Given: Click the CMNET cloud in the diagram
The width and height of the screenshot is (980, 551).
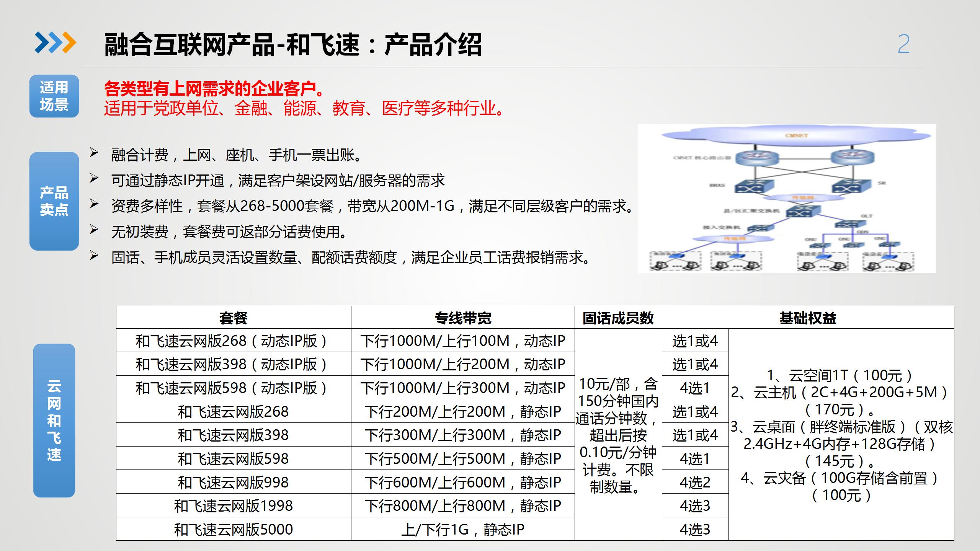Looking at the screenshot, I should (796, 135).
